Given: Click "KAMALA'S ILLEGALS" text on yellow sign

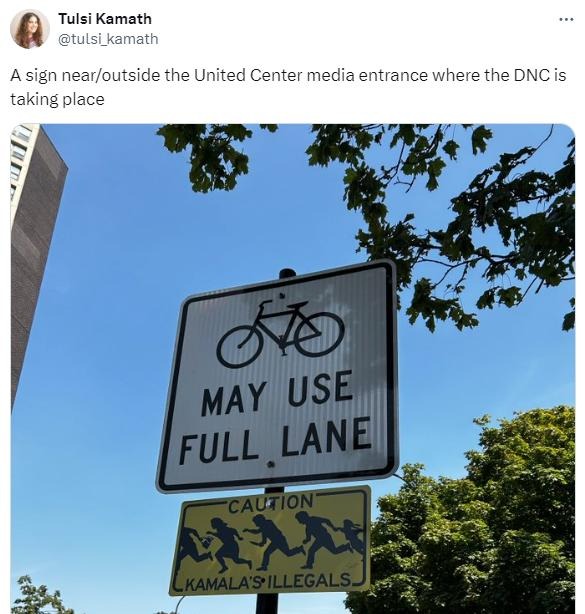Looking at the screenshot, I should (x=268, y=582).
